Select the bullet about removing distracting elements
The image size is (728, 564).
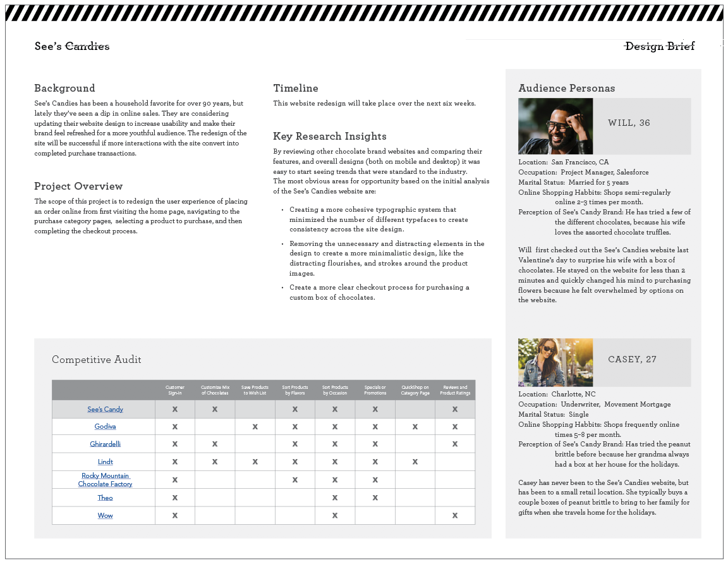click(387, 259)
